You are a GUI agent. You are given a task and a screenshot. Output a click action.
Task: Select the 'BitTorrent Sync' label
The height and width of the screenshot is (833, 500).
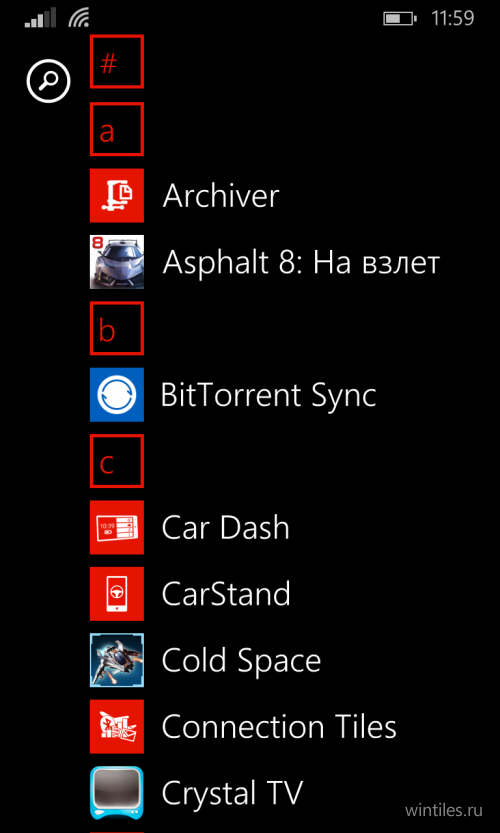click(x=269, y=396)
